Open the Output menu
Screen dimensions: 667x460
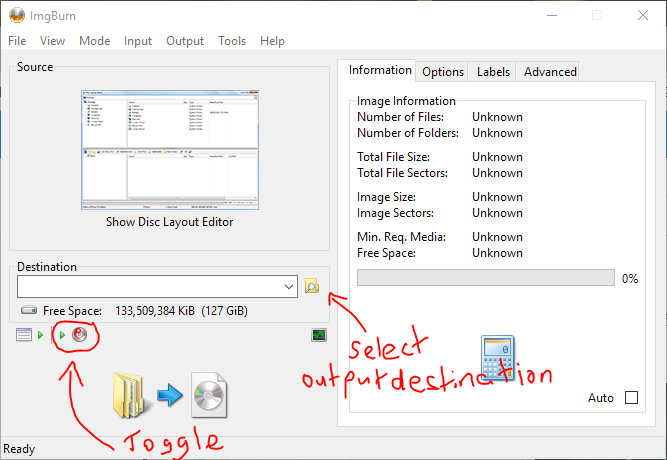[x=185, y=41]
